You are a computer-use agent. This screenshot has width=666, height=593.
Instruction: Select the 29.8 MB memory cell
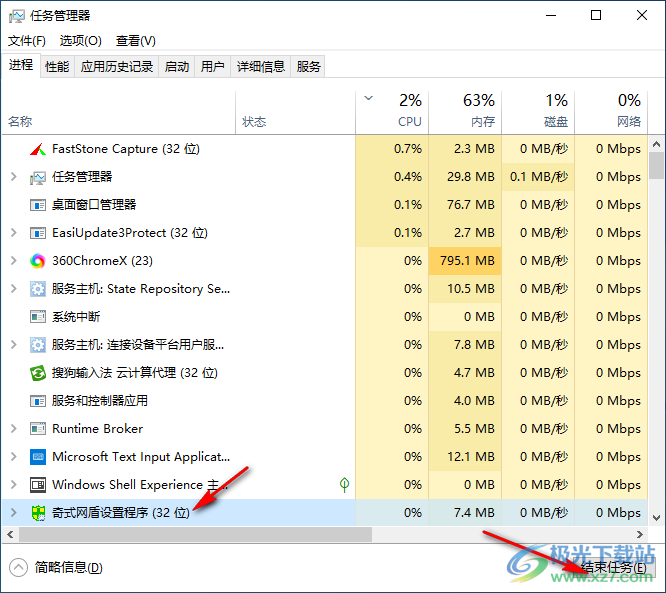pyautogui.click(x=465, y=177)
